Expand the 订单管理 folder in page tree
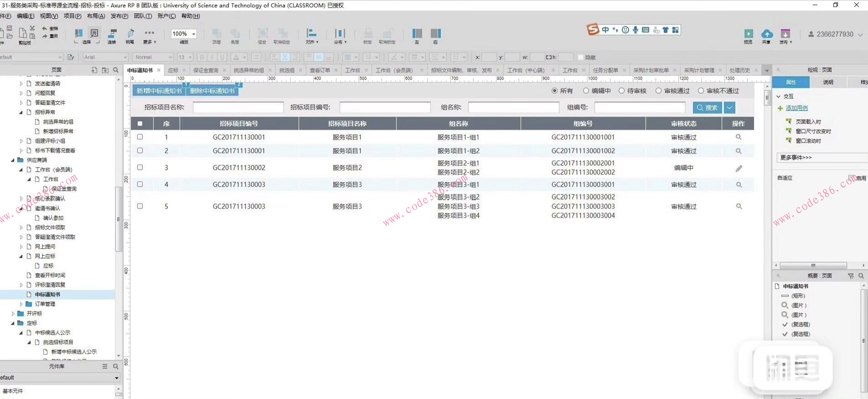 (21, 304)
